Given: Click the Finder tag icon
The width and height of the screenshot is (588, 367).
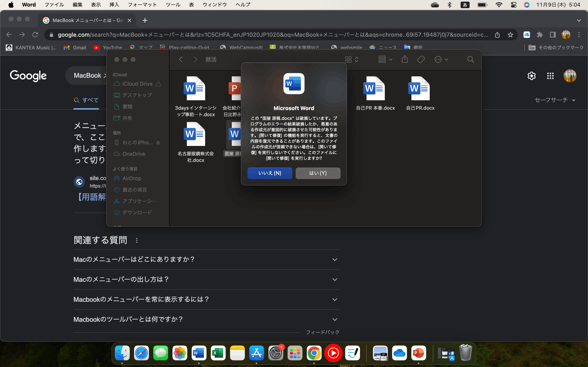Looking at the screenshot, I should [421, 59].
